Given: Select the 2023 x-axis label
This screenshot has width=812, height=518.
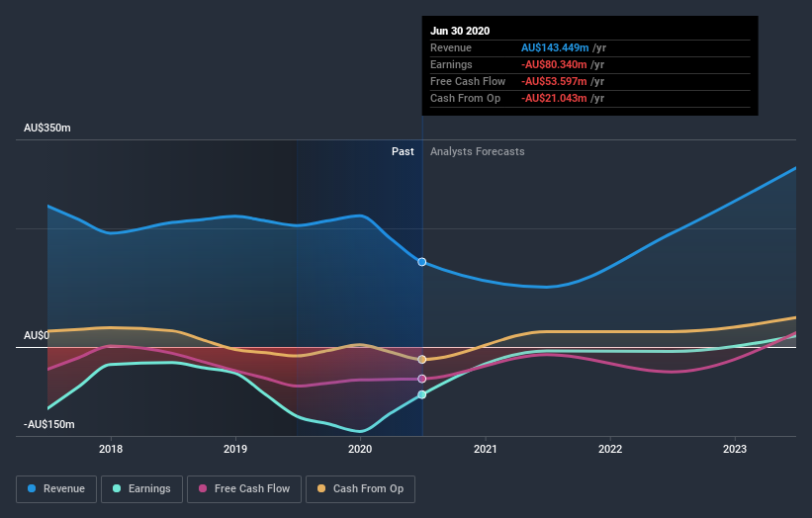Looking at the screenshot, I should (x=735, y=449).
